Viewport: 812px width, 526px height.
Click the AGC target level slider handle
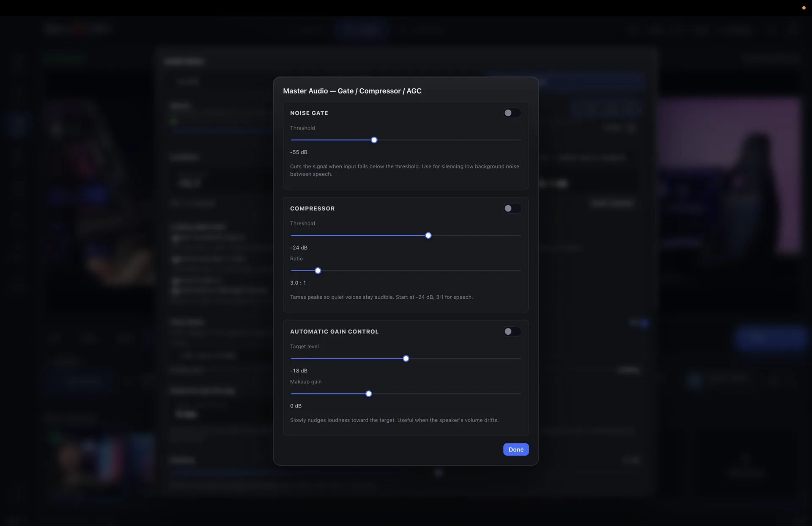406,359
